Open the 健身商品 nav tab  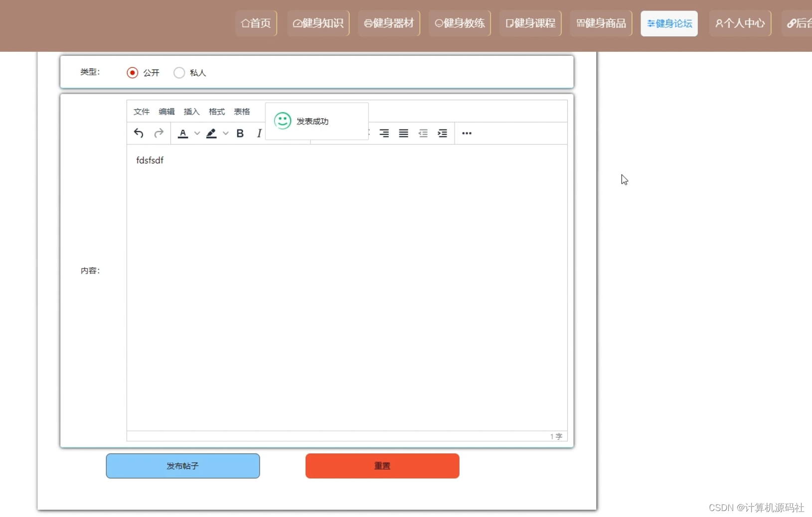[601, 23]
